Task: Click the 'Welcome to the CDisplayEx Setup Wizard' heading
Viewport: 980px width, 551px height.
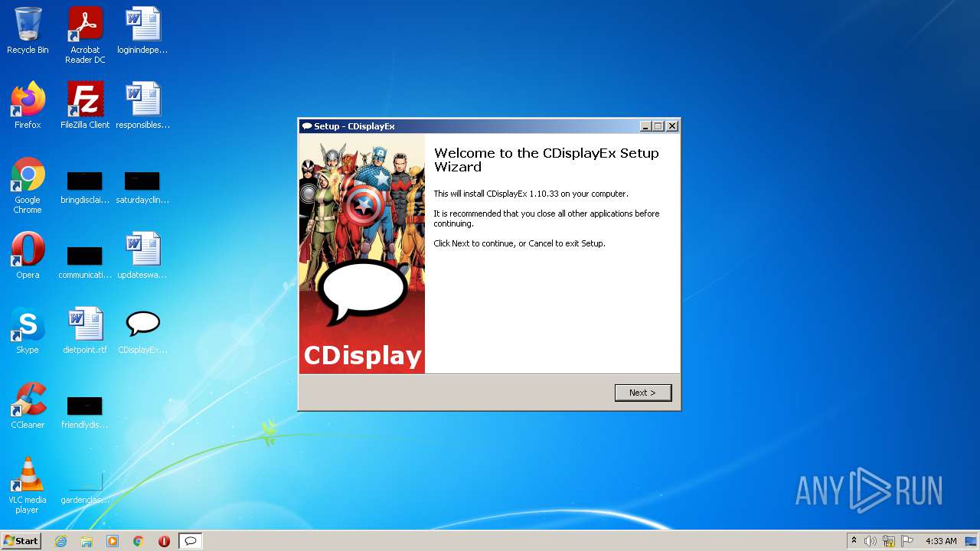Action: point(546,160)
